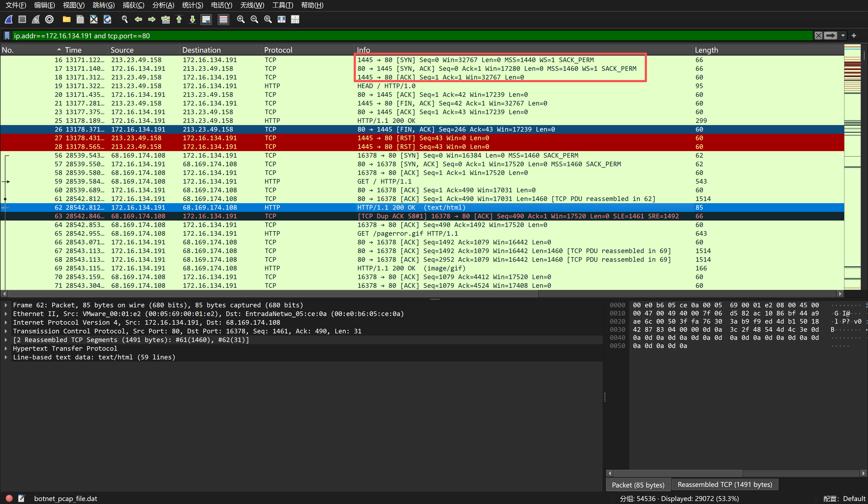Reload the capture file icon
868x504 pixels.
pyautogui.click(x=107, y=19)
